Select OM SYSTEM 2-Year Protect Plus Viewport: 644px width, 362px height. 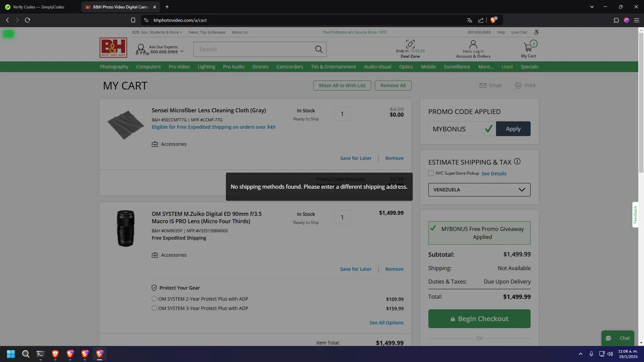pyautogui.click(x=154, y=299)
